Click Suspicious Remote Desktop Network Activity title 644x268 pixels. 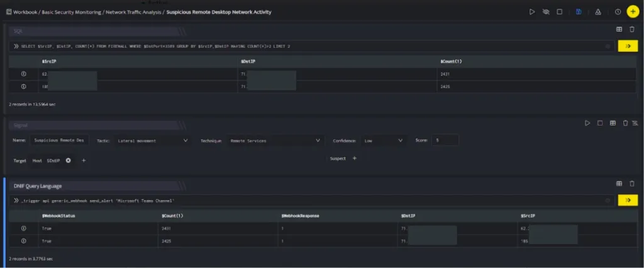coord(219,12)
